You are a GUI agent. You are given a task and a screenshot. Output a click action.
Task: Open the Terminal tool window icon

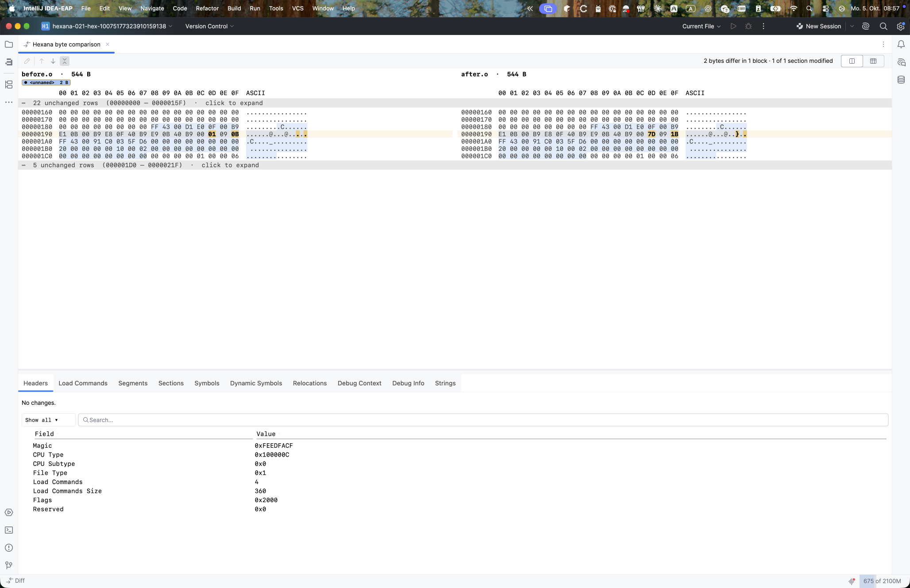click(9, 530)
